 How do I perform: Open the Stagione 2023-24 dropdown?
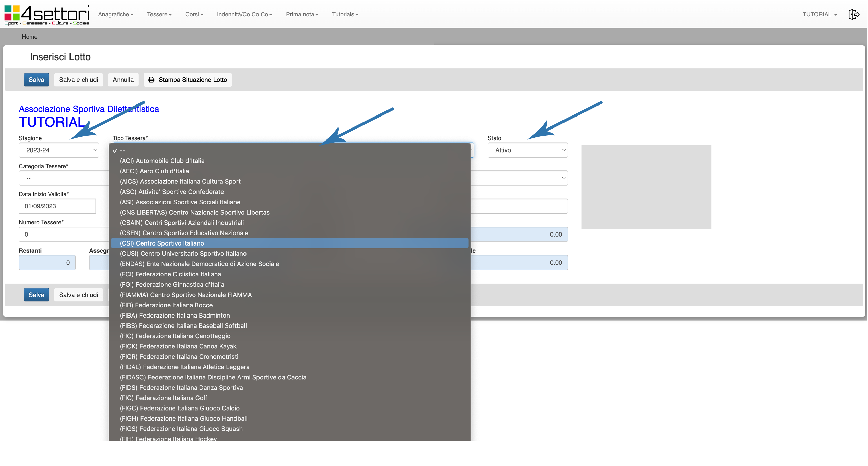tap(59, 150)
